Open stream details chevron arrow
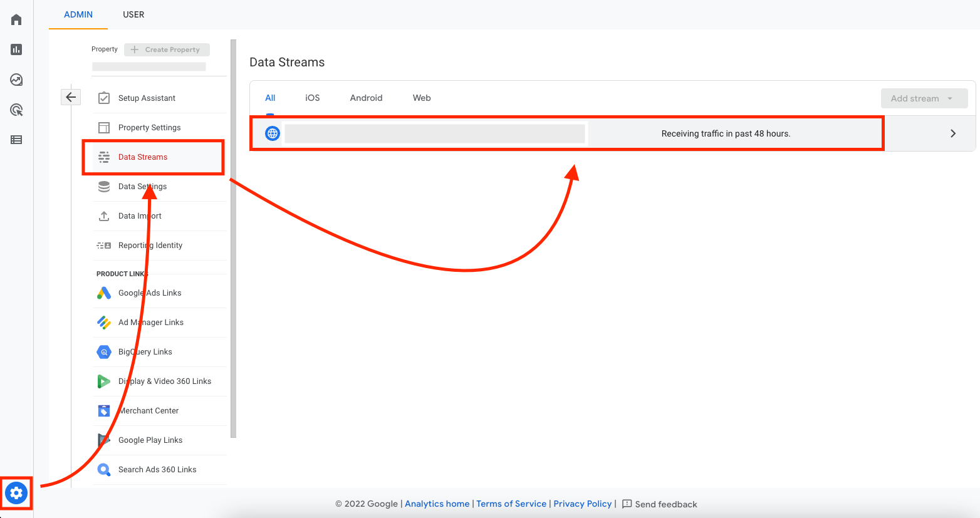Screen dimensions: 980x518 pyautogui.click(x=952, y=133)
